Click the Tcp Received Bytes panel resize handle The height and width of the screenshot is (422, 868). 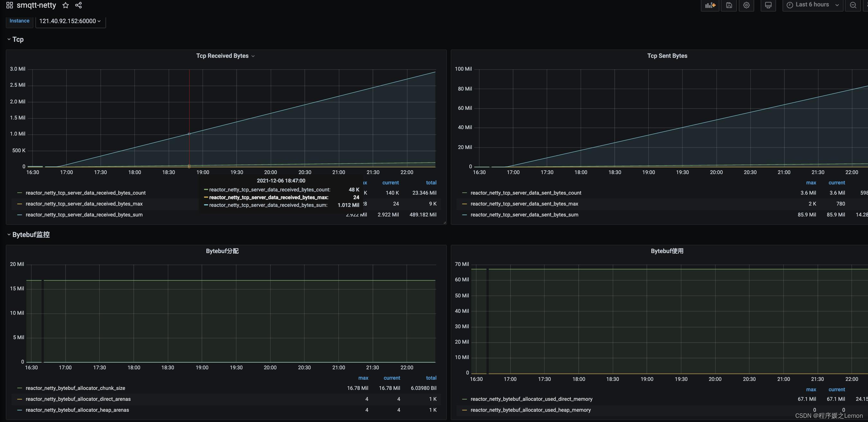click(x=444, y=223)
